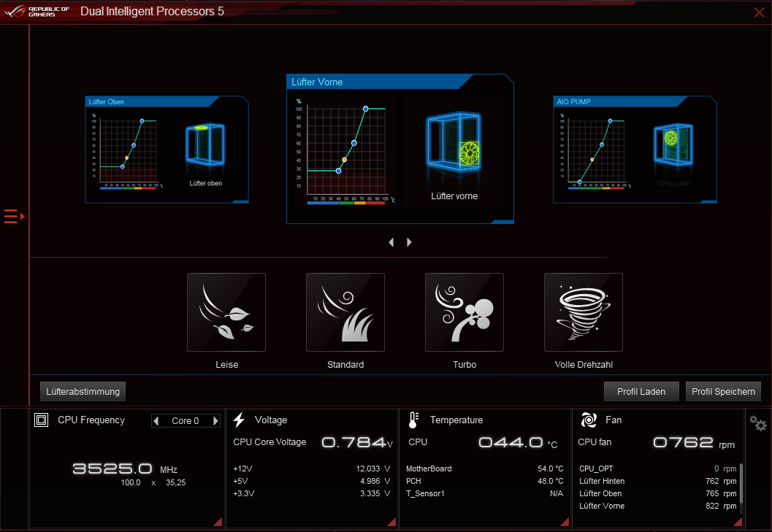This screenshot has width=772, height=532.
Task: Go to next fan card arrow
Action: pyautogui.click(x=409, y=242)
